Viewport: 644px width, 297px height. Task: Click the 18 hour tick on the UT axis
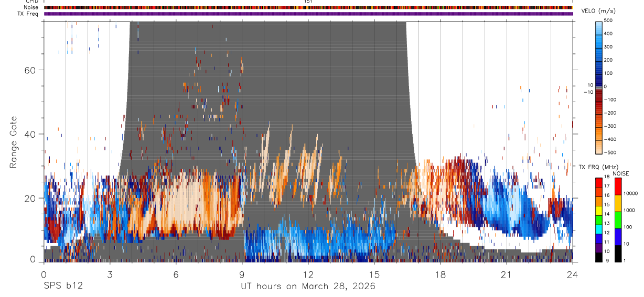(441, 274)
